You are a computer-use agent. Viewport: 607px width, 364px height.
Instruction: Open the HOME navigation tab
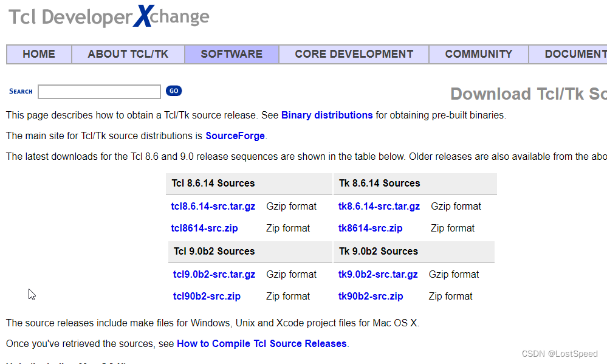coord(38,54)
